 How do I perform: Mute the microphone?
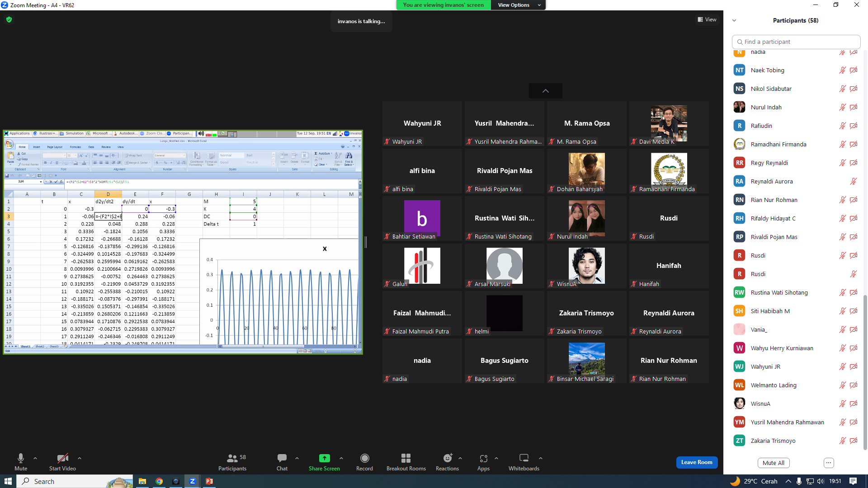click(21, 462)
